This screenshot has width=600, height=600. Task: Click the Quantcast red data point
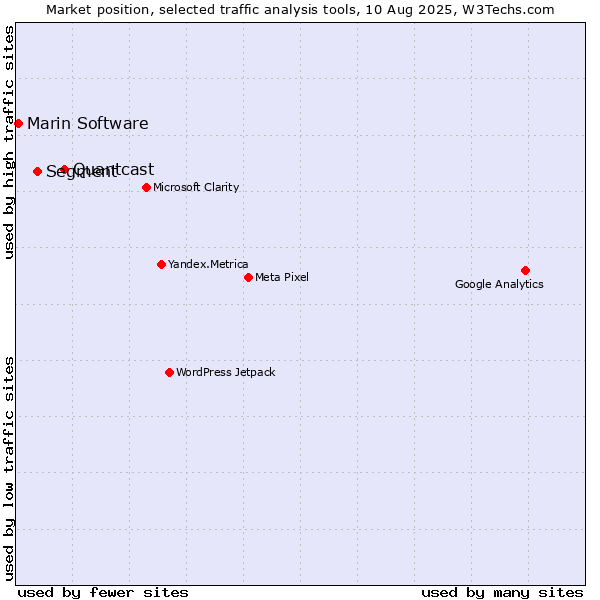tap(65, 169)
